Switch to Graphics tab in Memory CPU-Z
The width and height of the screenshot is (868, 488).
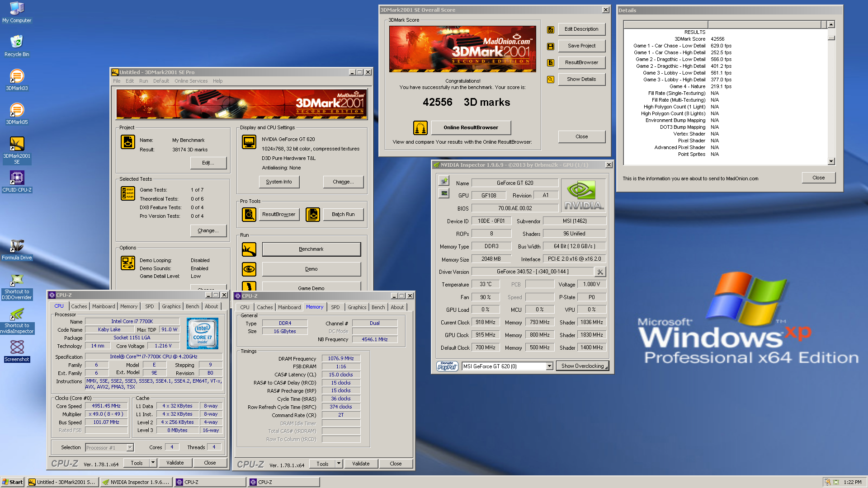click(357, 307)
